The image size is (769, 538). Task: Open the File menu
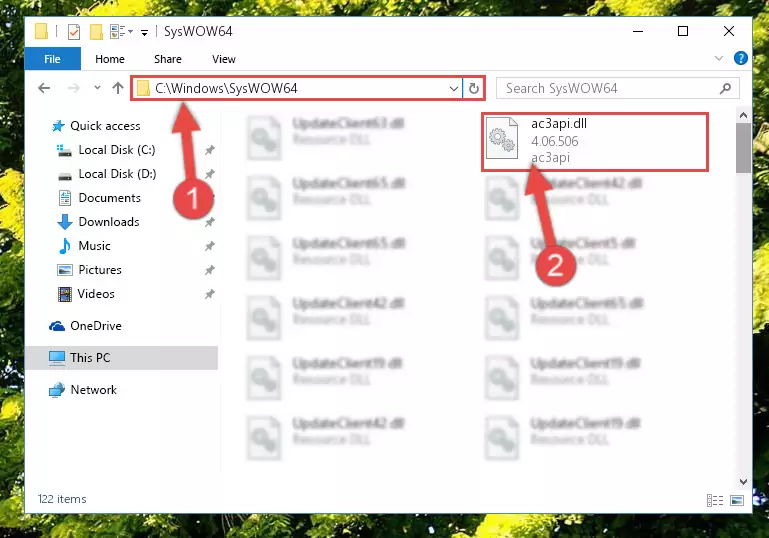click(x=52, y=59)
